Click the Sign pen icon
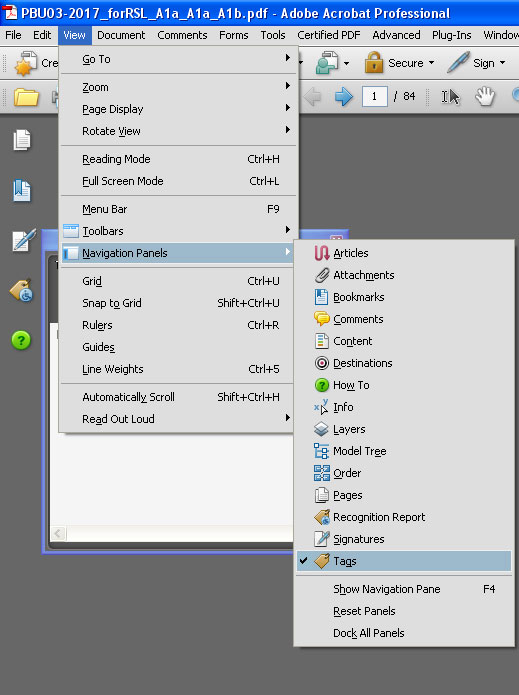The image size is (519, 695). (458, 62)
